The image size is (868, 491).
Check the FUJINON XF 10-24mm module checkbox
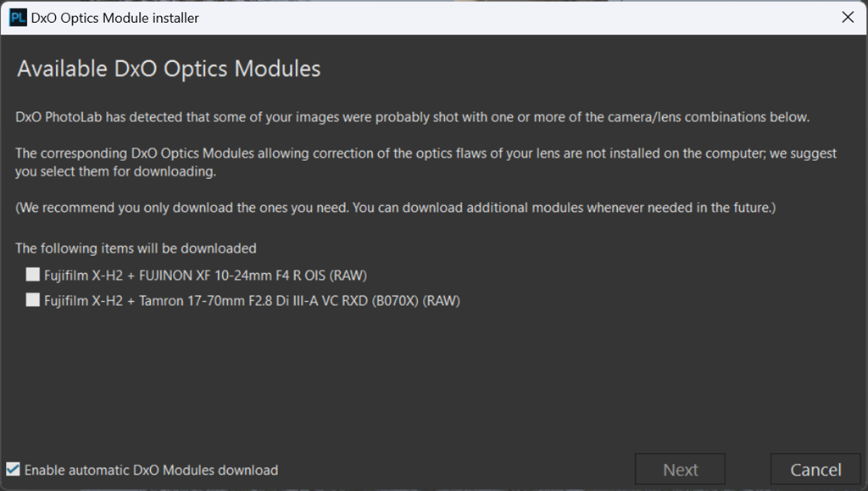pos(33,275)
